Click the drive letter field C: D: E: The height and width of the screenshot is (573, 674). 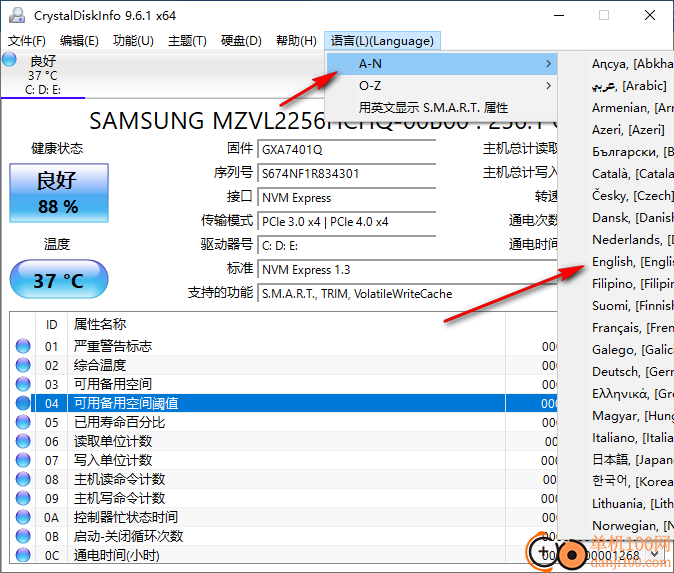click(346, 246)
